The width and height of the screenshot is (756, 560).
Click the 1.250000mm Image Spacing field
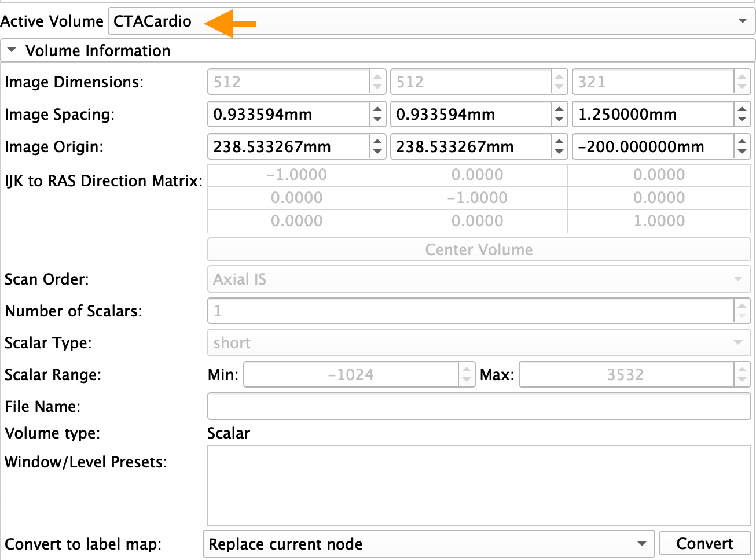coord(653,115)
